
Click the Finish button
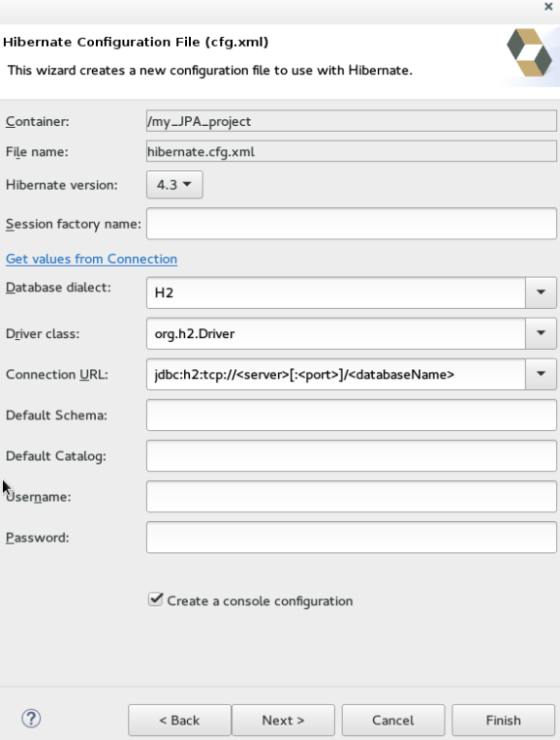504,721
